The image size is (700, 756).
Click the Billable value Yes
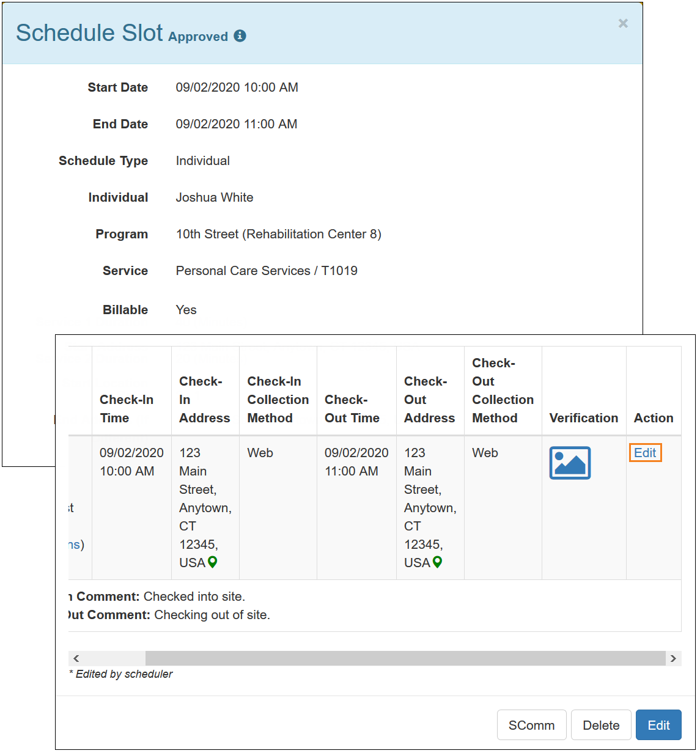186,310
